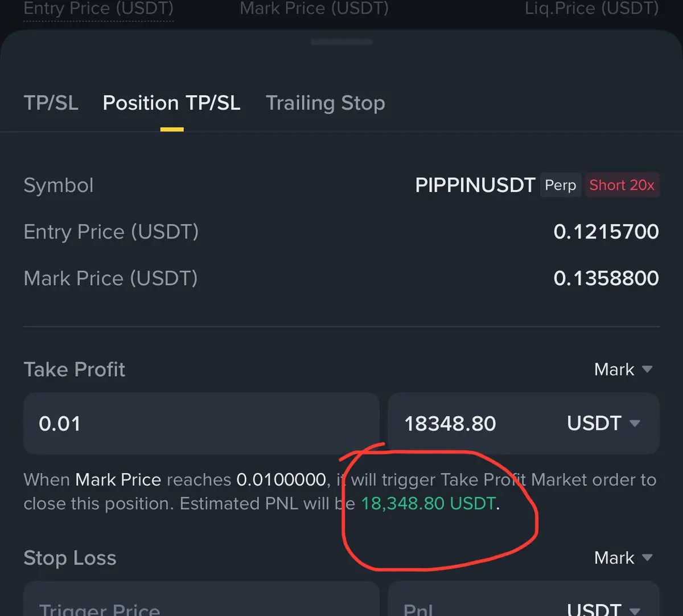
Task: Tap the dotted-underlined Entry Price header
Action: (x=98, y=9)
